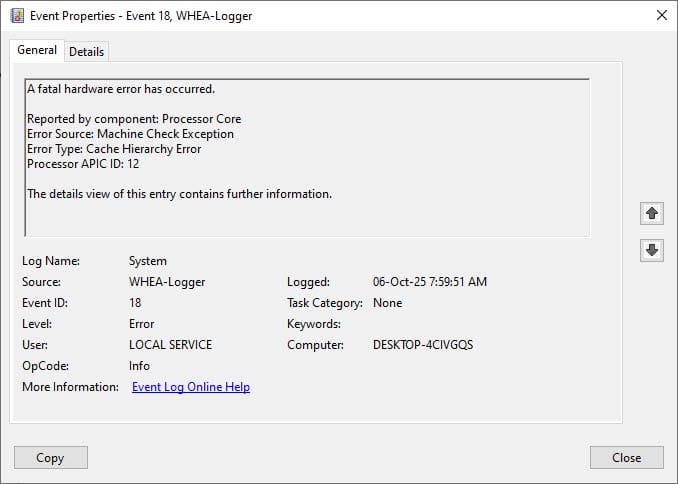The width and height of the screenshot is (678, 484).
Task: Open the Details tab
Action: tap(87, 51)
